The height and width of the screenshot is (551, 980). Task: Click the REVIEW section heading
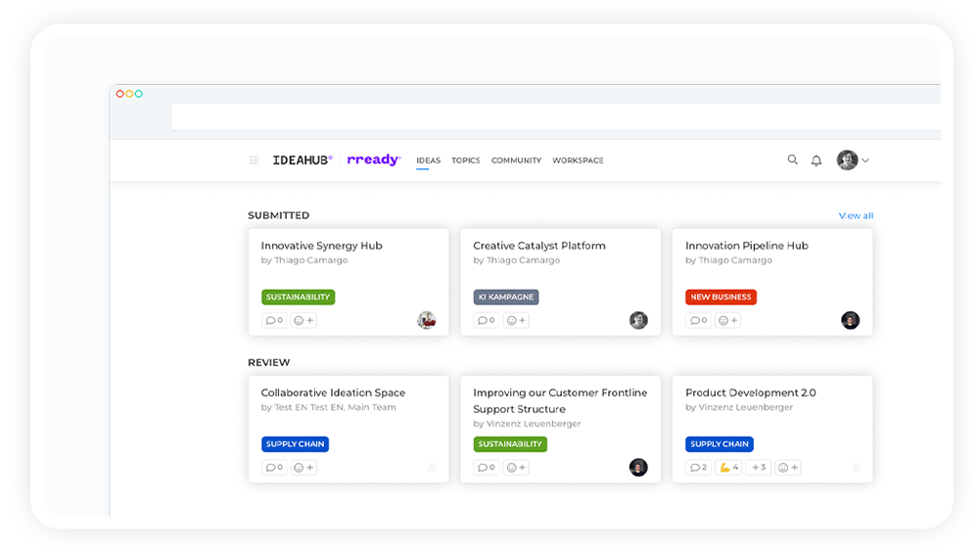point(269,362)
